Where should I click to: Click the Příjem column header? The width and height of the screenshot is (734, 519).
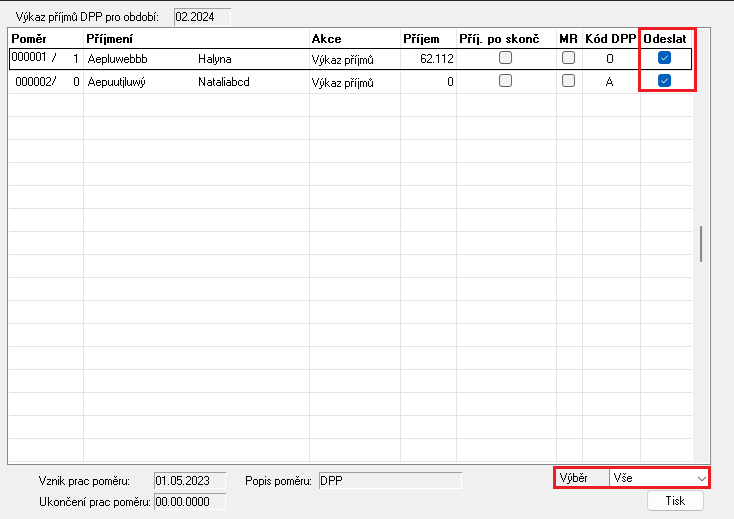[428, 38]
